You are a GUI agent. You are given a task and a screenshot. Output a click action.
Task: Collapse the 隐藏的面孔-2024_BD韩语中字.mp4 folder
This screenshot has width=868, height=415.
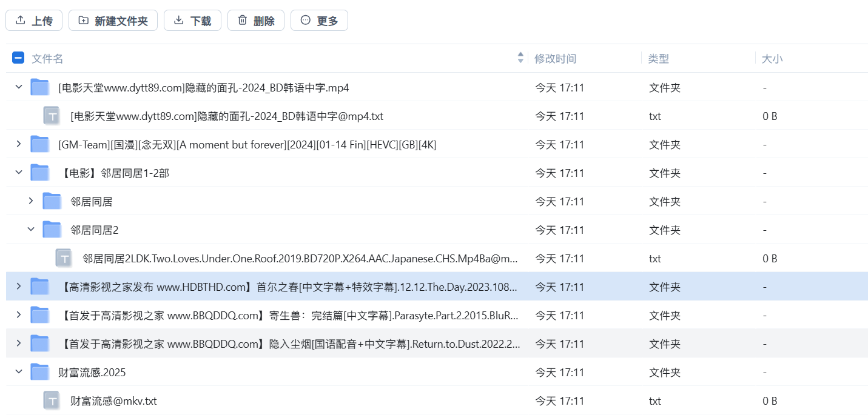tap(19, 87)
